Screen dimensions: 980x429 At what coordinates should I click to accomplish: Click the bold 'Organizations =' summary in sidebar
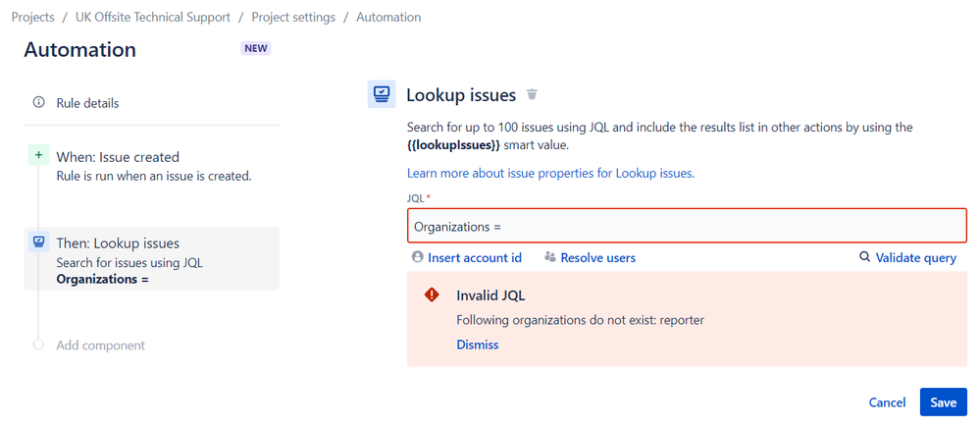102,279
